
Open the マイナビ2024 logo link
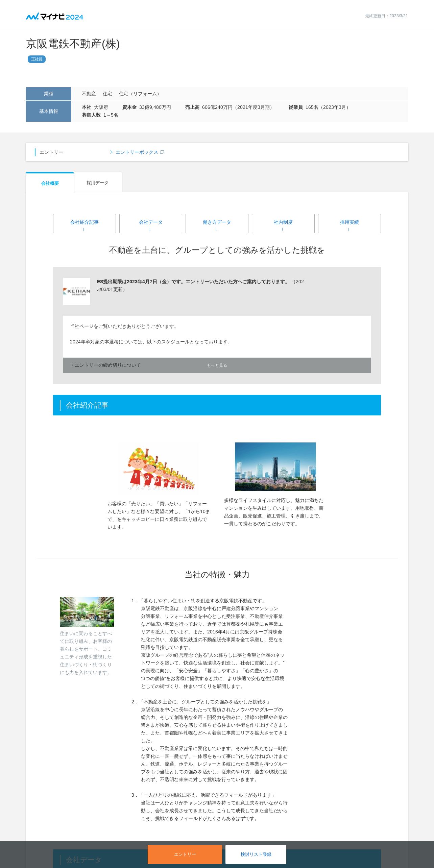tap(55, 16)
